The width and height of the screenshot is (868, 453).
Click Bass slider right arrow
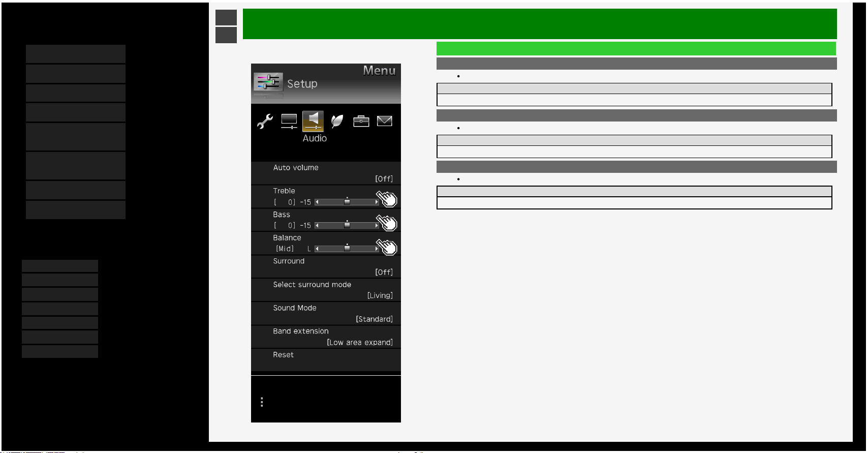pyautogui.click(x=377, y=225)
